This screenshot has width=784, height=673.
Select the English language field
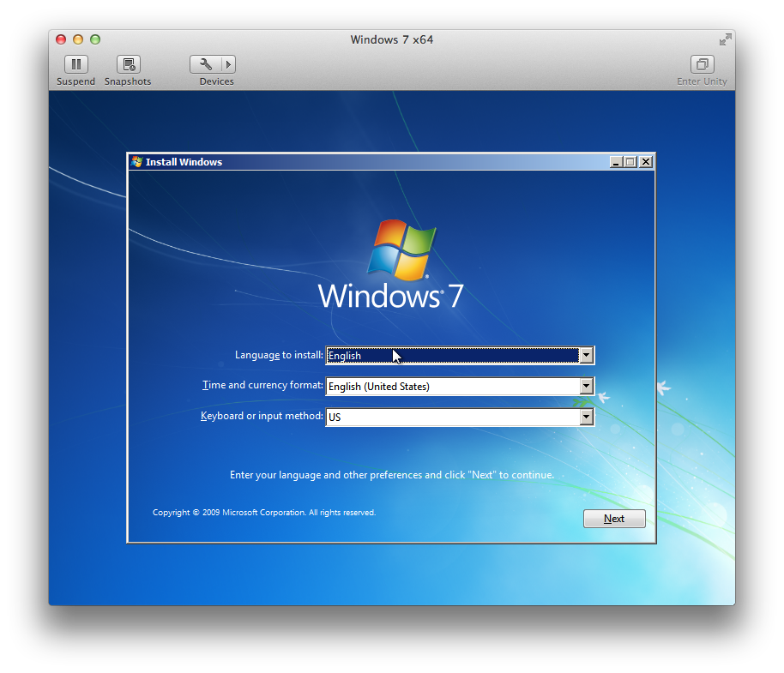click(453, 355)
